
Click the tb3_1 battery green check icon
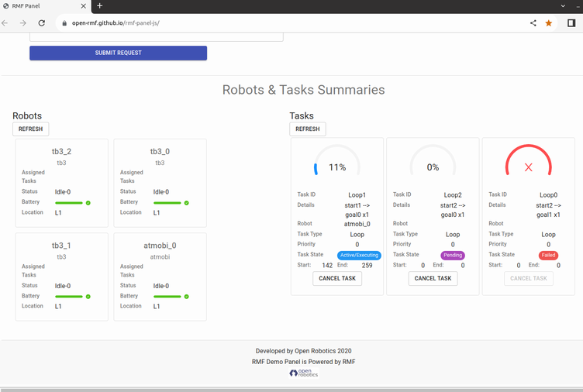[x=88, y=297]
